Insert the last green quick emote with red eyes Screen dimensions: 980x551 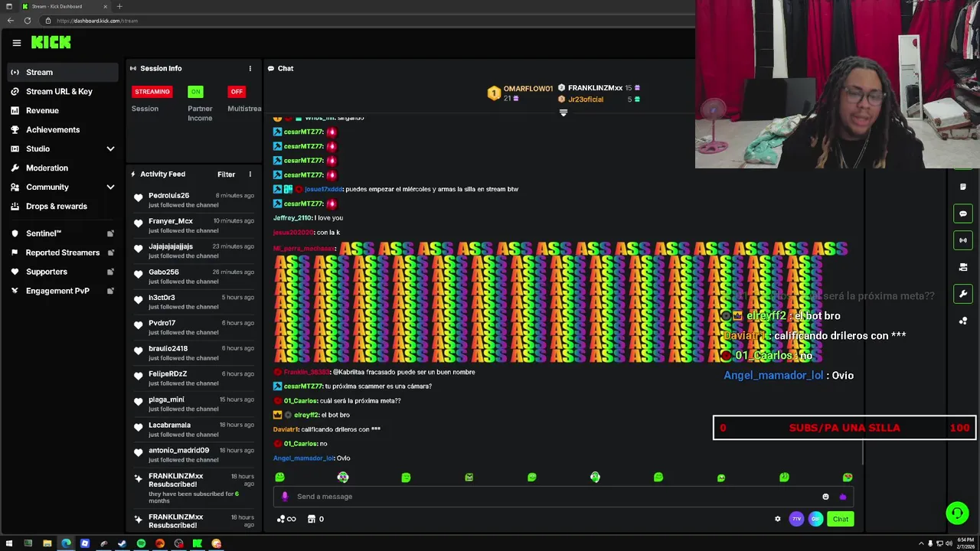point(848,477)
